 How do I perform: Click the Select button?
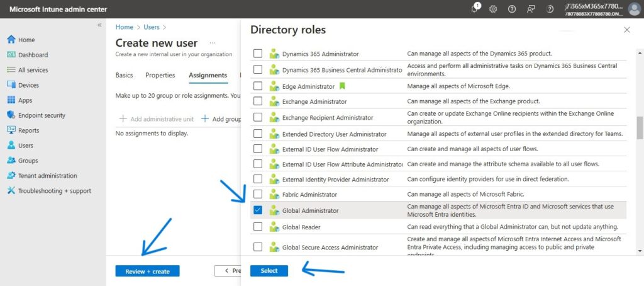point(269,271)
